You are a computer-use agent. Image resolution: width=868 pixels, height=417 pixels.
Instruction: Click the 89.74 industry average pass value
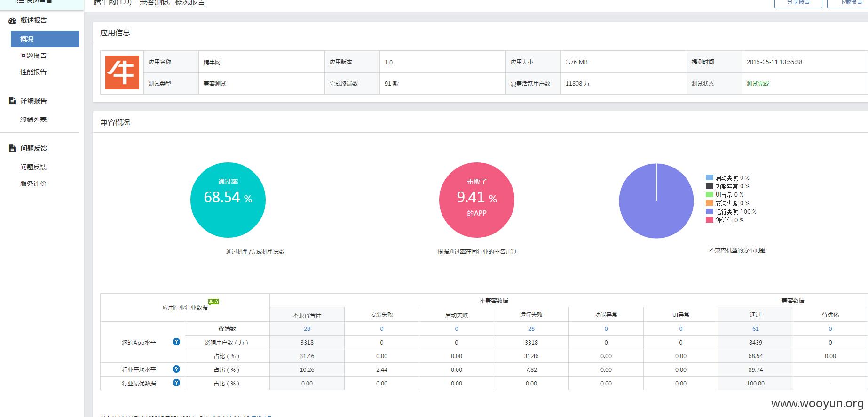756,370
